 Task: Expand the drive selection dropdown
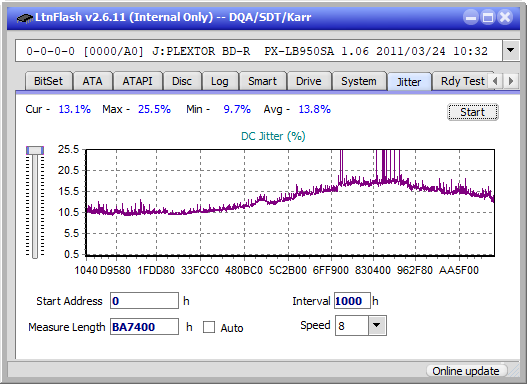click(511, 51)
